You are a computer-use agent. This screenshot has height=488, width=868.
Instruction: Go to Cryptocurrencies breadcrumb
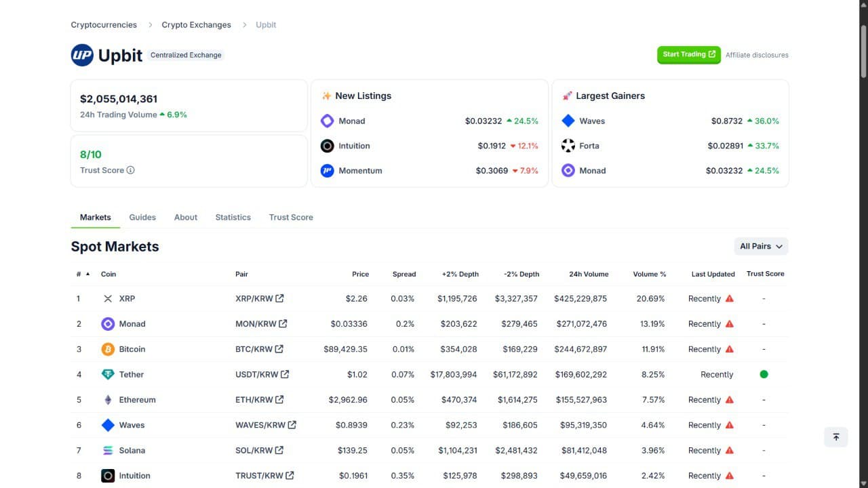(104, 24)
